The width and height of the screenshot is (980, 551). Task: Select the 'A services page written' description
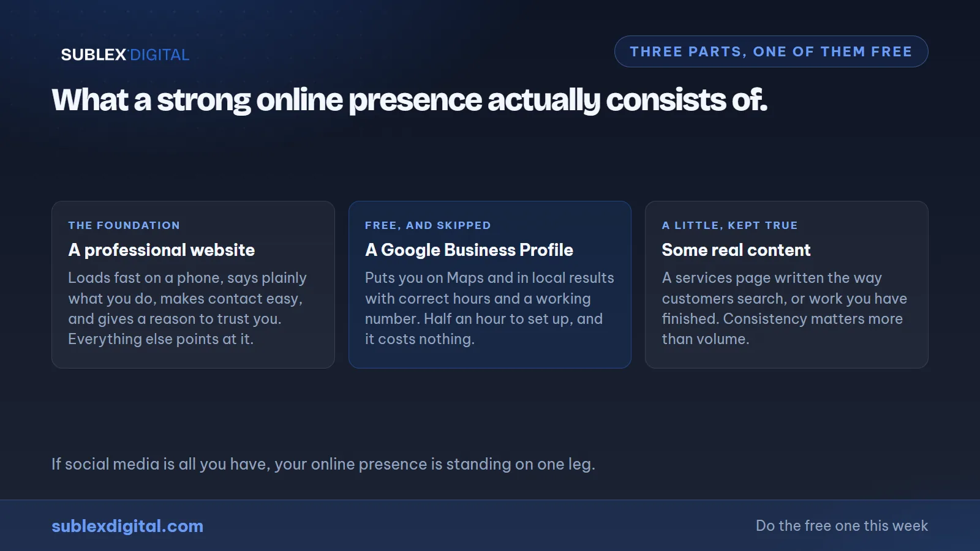785,308
